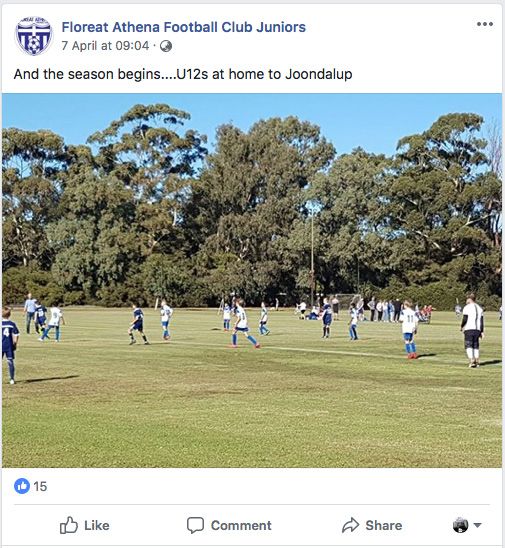View the 15 reactions count
This screenshot has height=548, width=505.
click(40, 486)
